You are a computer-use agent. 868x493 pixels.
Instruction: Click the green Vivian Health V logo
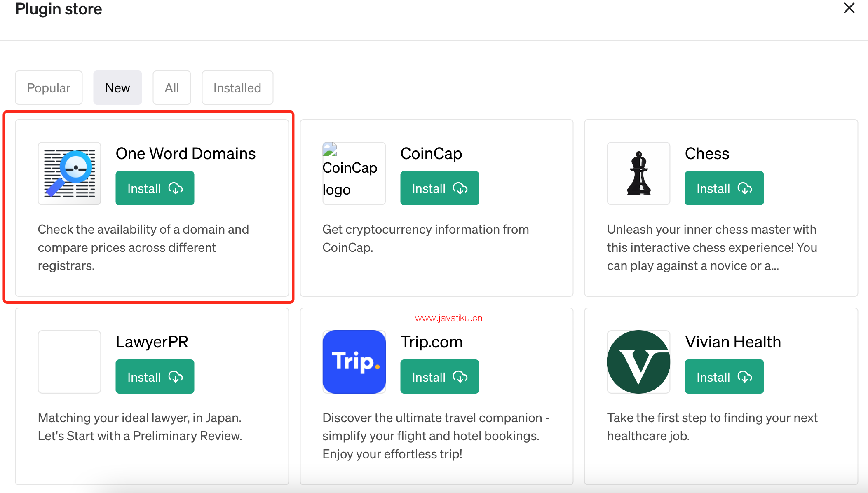click(638, 362)
